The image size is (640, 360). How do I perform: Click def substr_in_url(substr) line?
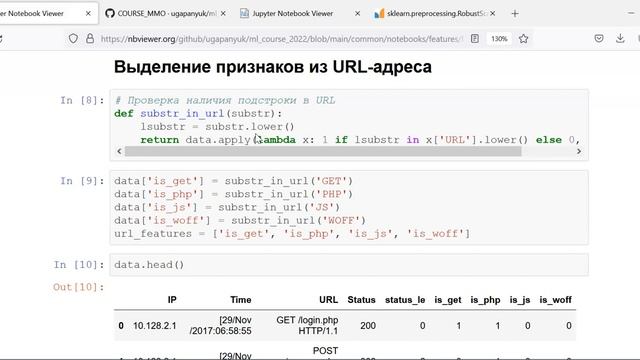(198, 113)
